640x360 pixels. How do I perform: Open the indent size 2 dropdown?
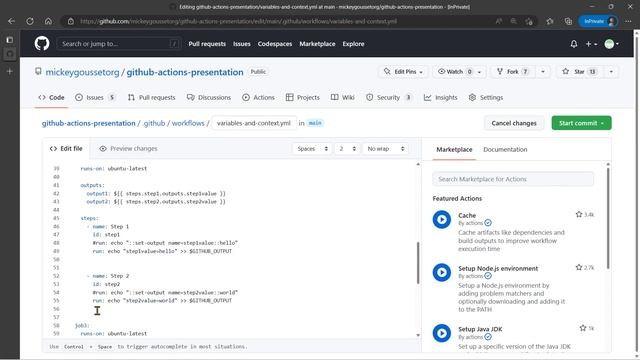coord(347,149)
